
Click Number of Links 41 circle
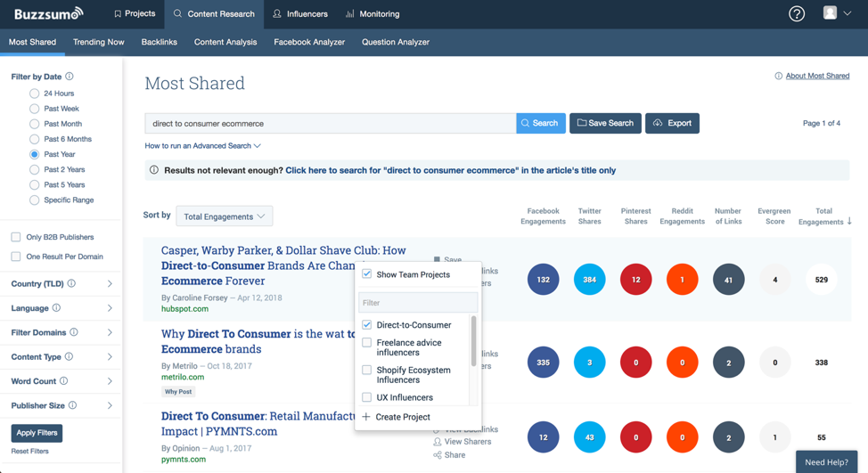tap(728, 280)
